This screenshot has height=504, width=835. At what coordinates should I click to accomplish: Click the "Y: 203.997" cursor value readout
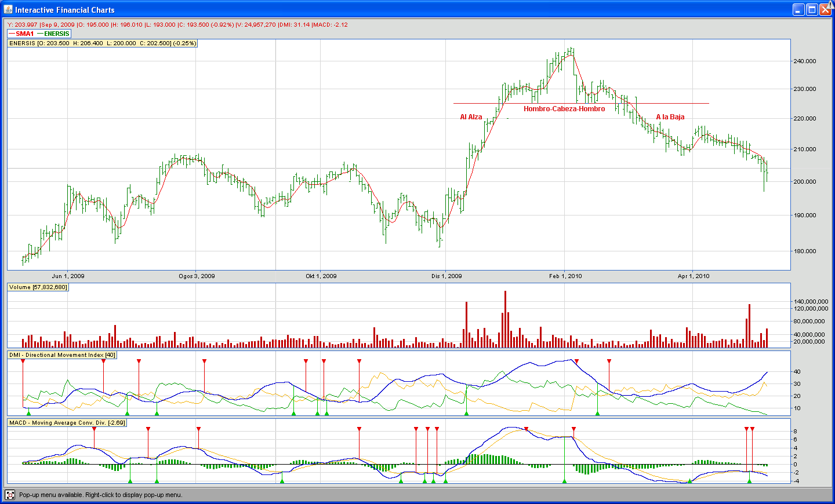[x=23, y=25]
